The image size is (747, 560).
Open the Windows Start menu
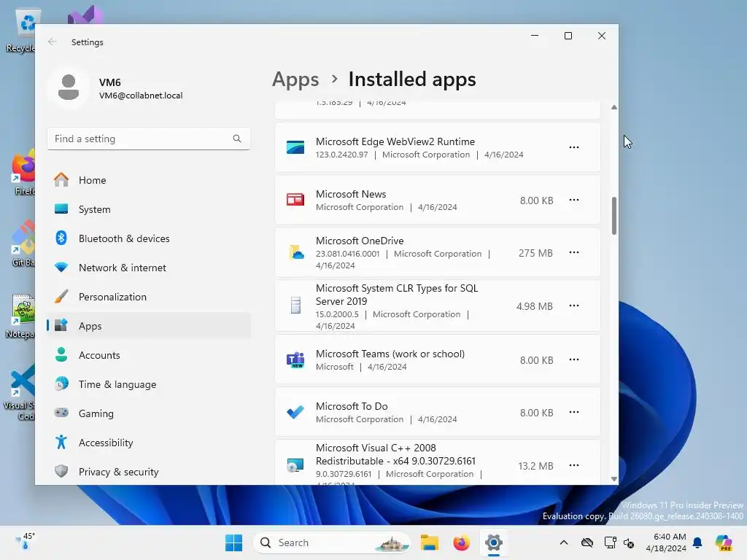coord(233,542)
